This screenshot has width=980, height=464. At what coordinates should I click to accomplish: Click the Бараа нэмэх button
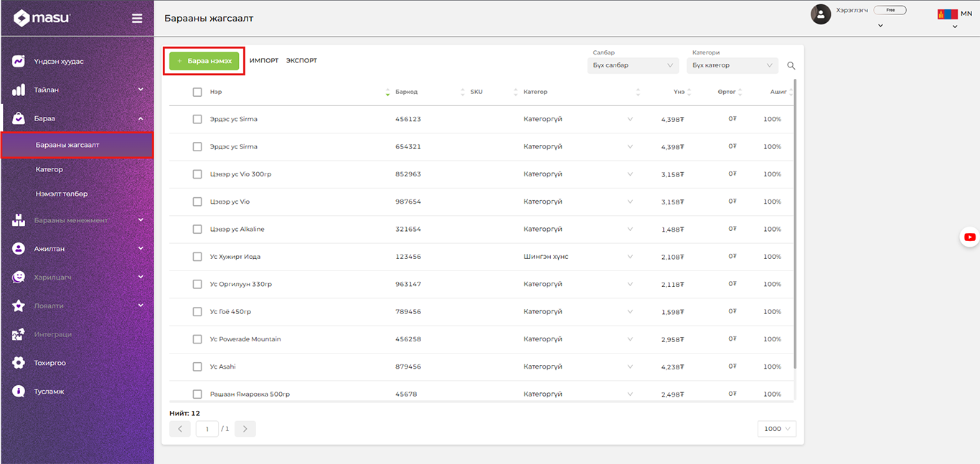[x=204, y=61]
